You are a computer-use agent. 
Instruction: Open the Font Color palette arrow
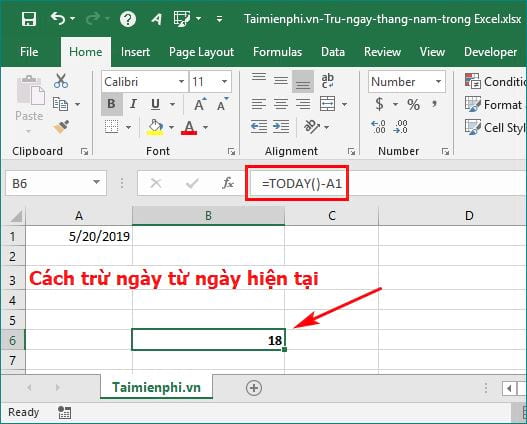coord(205,127)
